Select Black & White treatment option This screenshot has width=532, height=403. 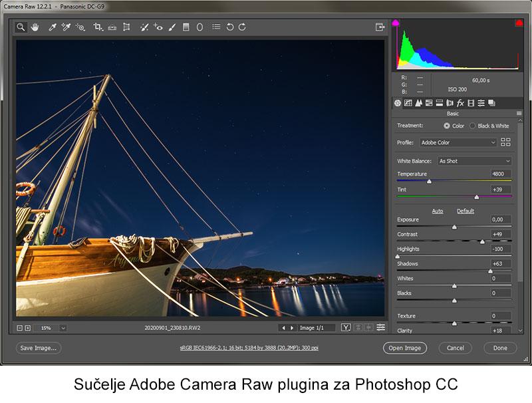coord(473,126)
